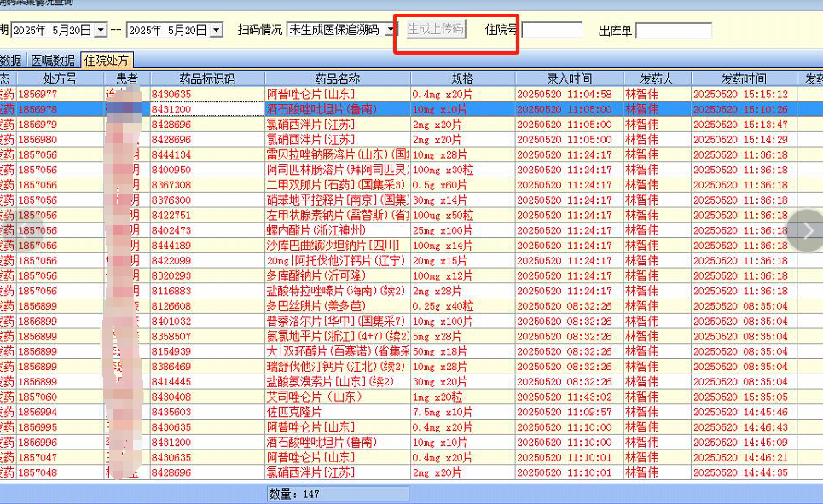
Task: Switch to the 医嘱数据 tab
Action: pyautogui.click(x=53, y=61)
